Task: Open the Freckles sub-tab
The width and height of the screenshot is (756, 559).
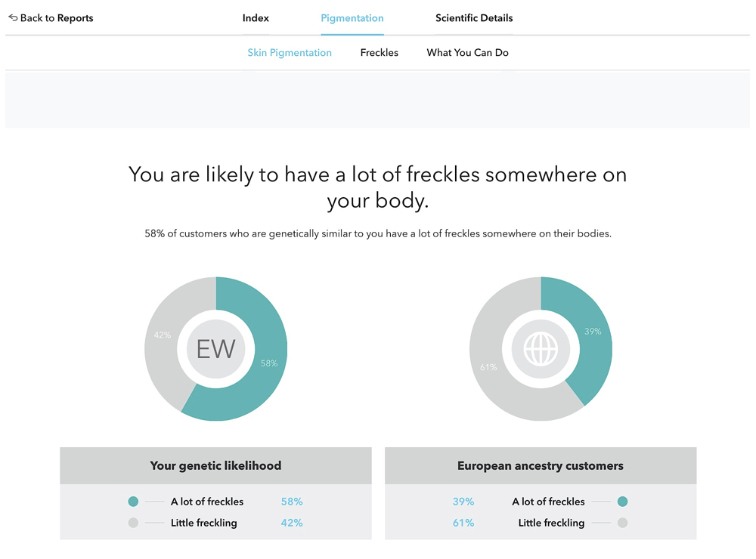Action: [x=379, y=53]
